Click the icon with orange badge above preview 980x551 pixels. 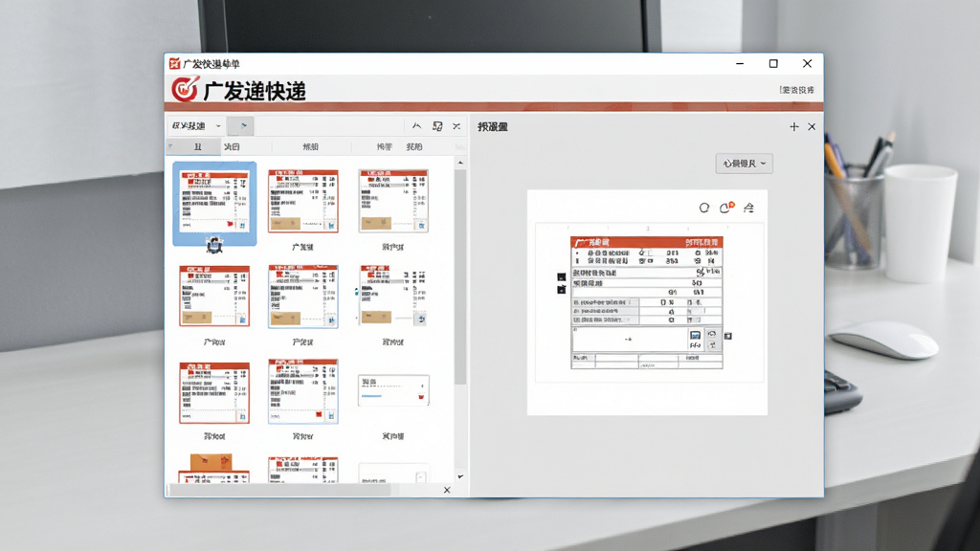click(726, 208)
